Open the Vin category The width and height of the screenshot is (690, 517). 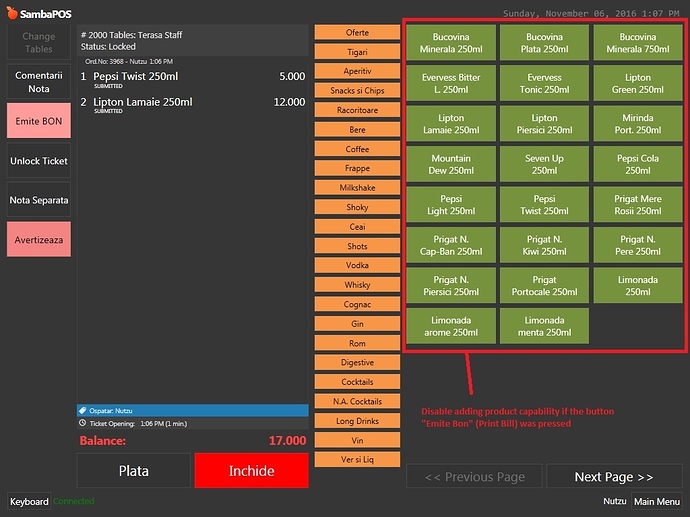(x=357, y=440)
